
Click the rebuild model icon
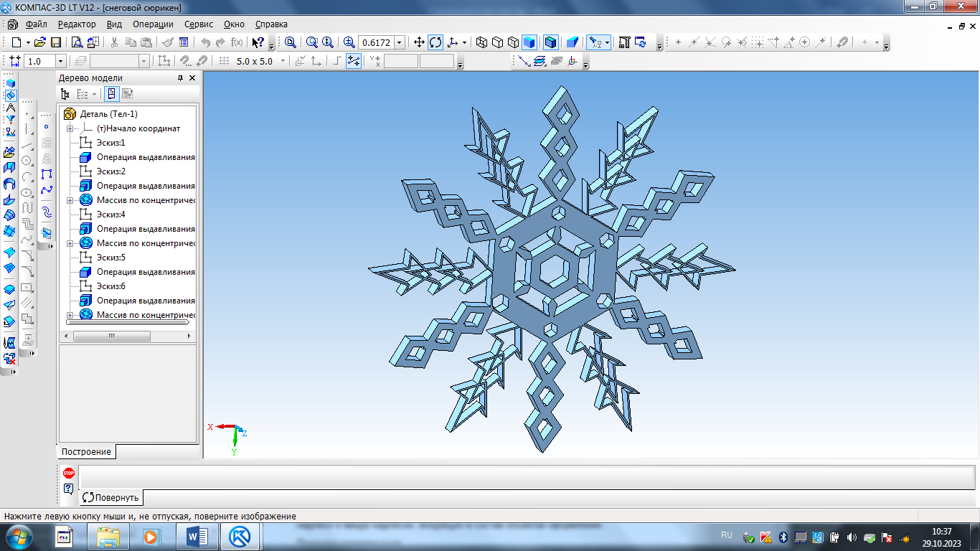pos(641,42)
